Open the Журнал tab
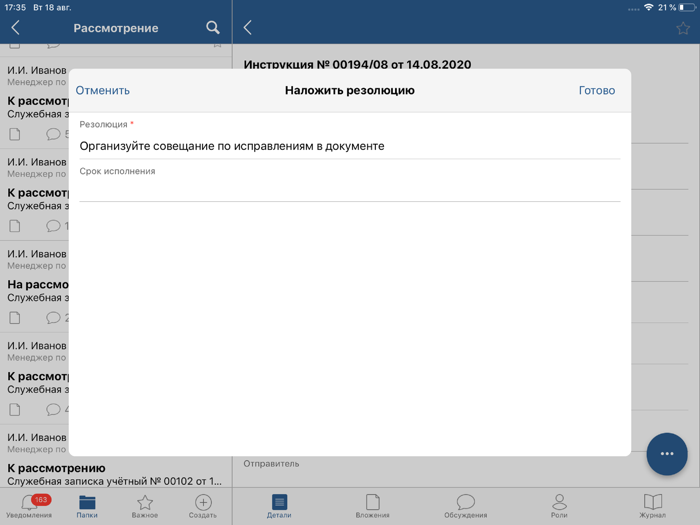 [652, 506]
